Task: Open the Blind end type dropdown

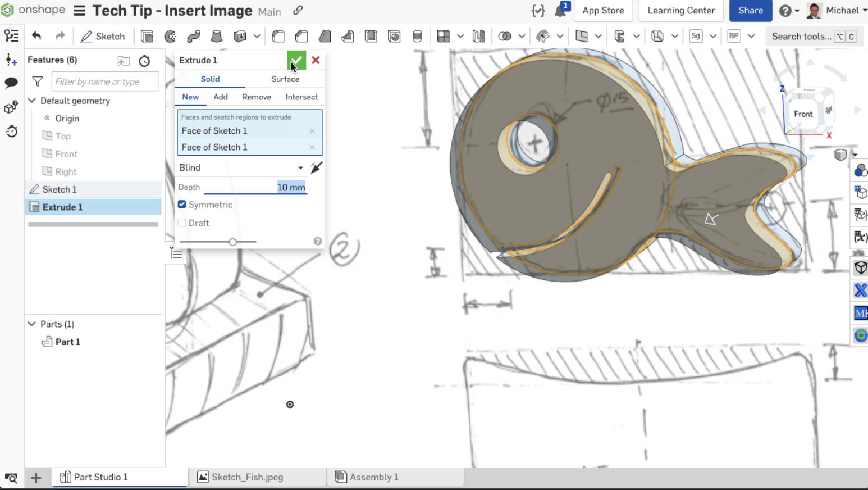Action: 241,167
